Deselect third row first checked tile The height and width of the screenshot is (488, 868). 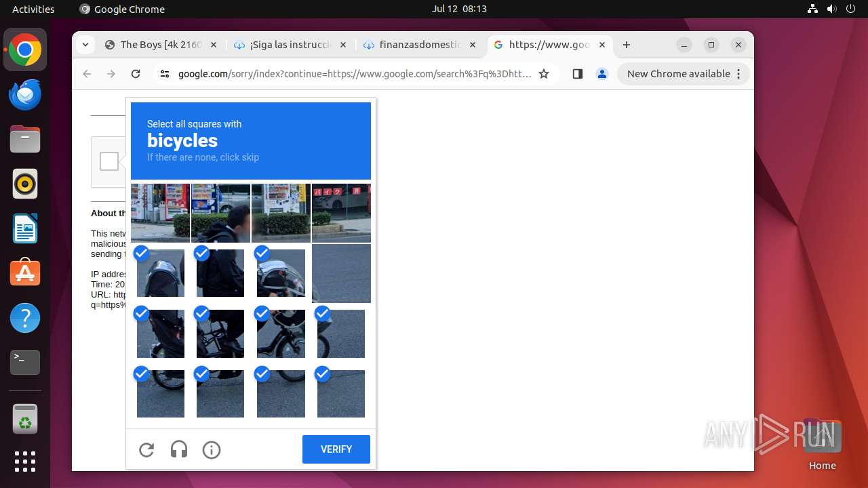point(161,333)
